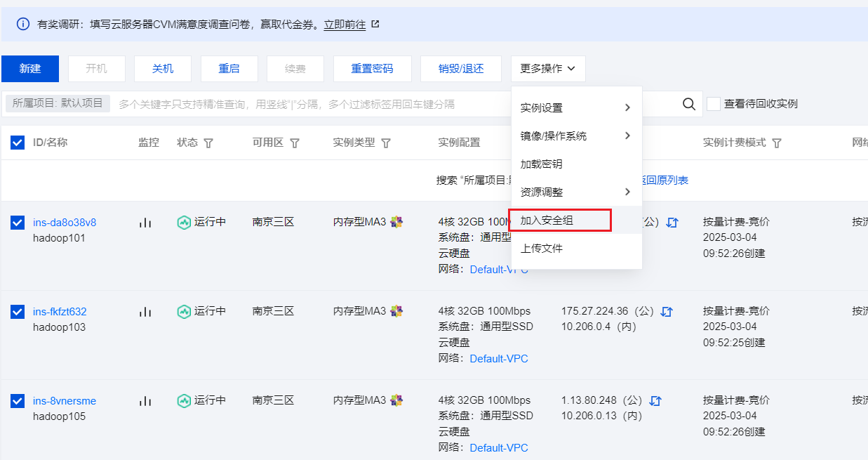Enable 查看待回收实例 checkbox
The height and width of the screenshot is (460, 868).
pyautogui.click(x=714, y=104)
